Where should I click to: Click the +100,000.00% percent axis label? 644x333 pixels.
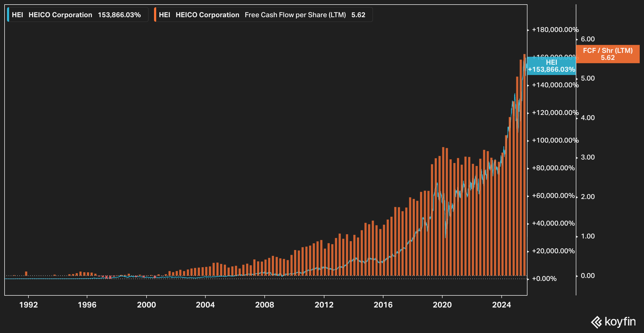(x=555, y=140)
